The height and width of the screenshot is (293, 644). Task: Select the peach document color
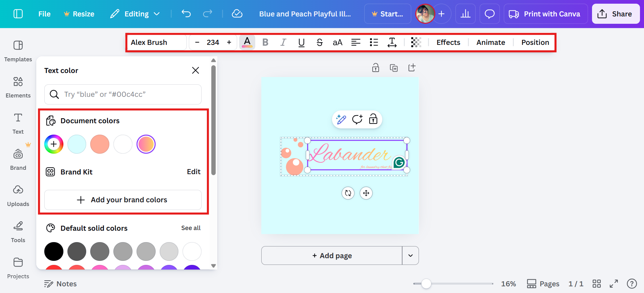click(100, 144)
